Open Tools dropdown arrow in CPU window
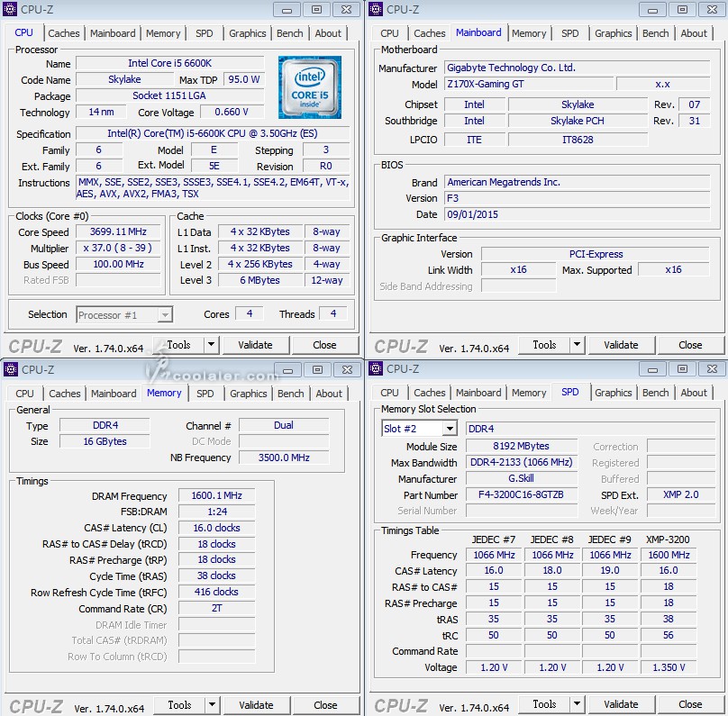The width and height of the screenshot is (728, 716). (x=212, y=345)
